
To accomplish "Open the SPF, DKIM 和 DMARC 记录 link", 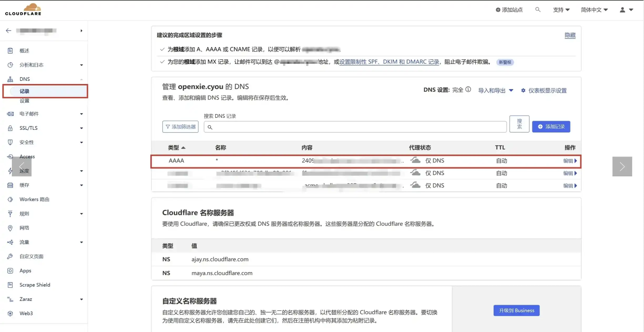I will [x=389, y=62].
